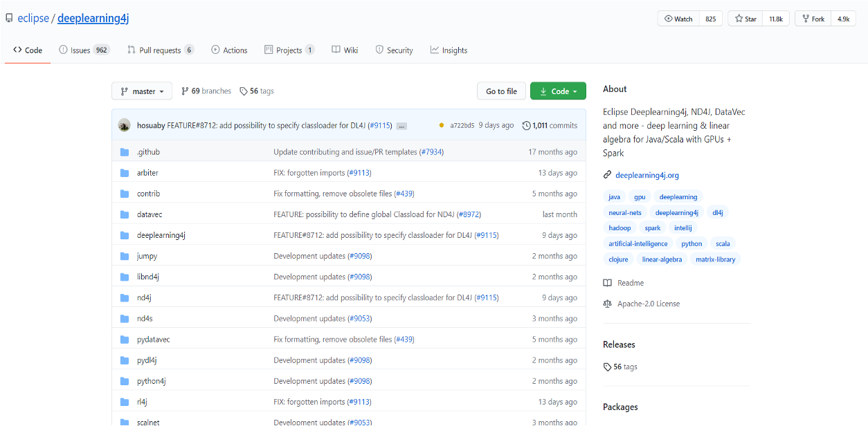This screenshot has height=426, width=868.
Task: Click the hosuaby author avatar
Action: click(x=125, y=125)
